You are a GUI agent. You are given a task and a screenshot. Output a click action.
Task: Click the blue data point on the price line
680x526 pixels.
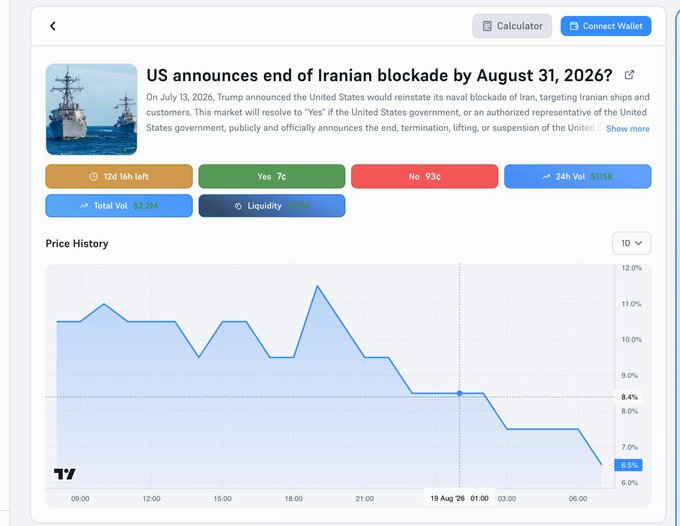point(460,393)
